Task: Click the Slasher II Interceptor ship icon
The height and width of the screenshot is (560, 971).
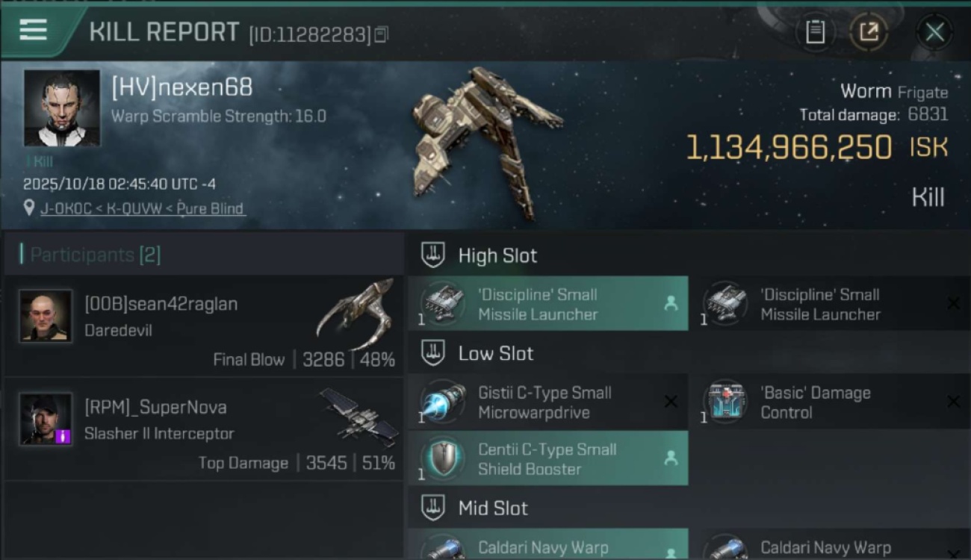Action: 359,415
